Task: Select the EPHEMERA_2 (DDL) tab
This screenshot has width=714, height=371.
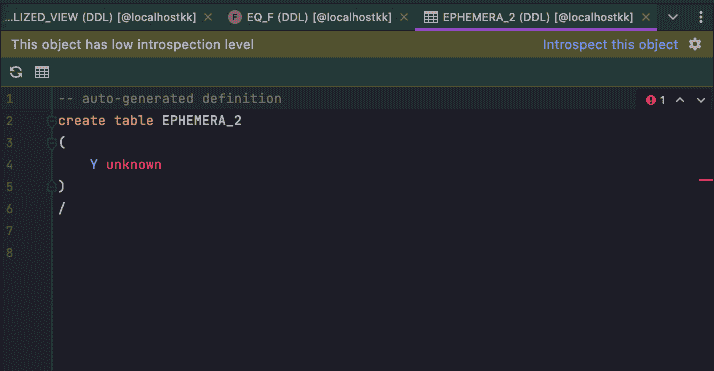Action: coord(537,17)
